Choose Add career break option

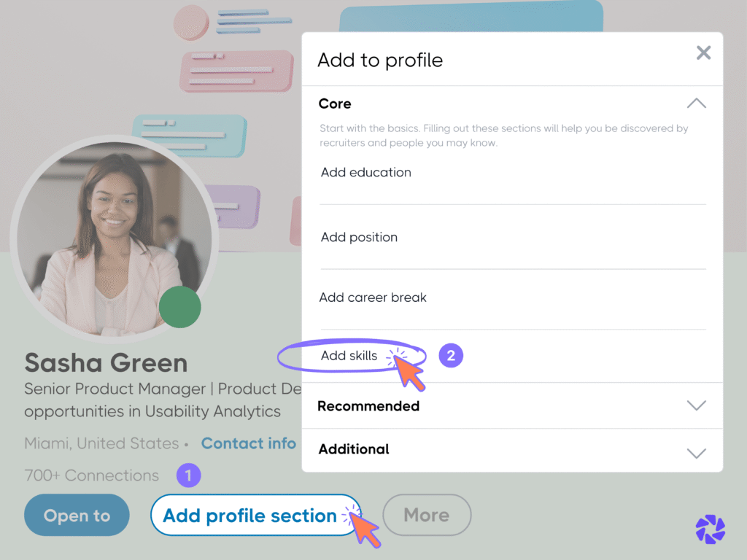point(373,297)
